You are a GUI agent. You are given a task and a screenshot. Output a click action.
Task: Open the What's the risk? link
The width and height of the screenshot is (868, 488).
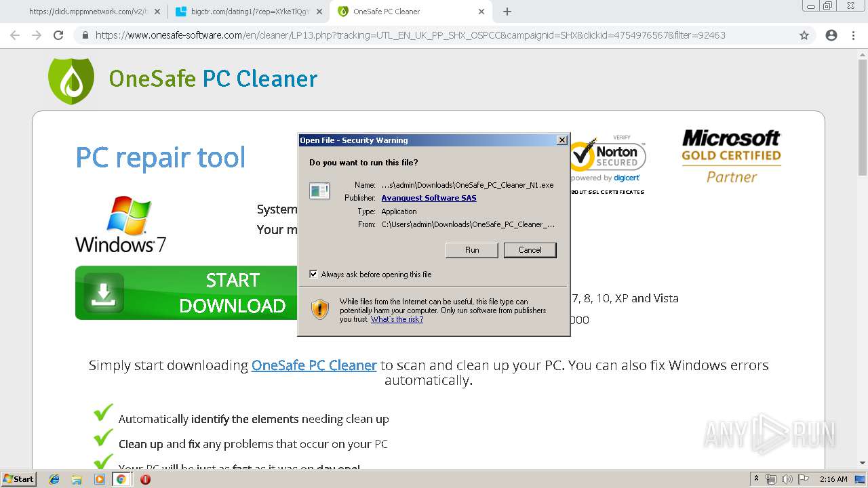397,319
